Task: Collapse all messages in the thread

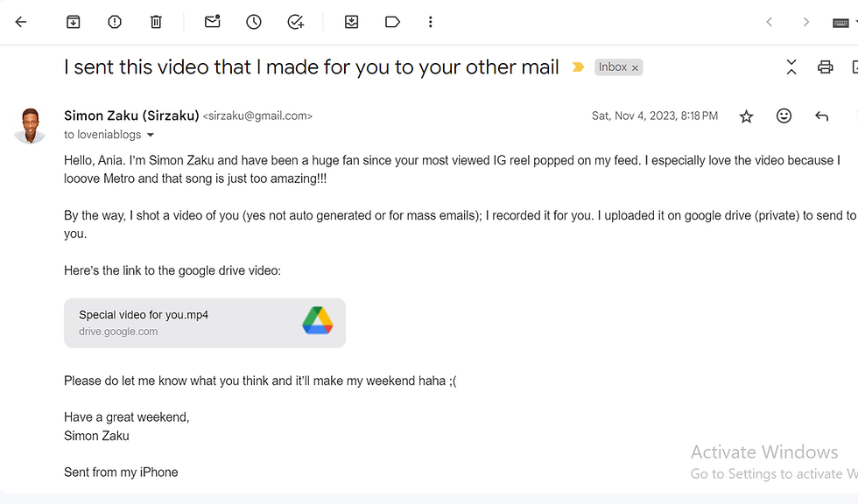Action: coord(791,67)
